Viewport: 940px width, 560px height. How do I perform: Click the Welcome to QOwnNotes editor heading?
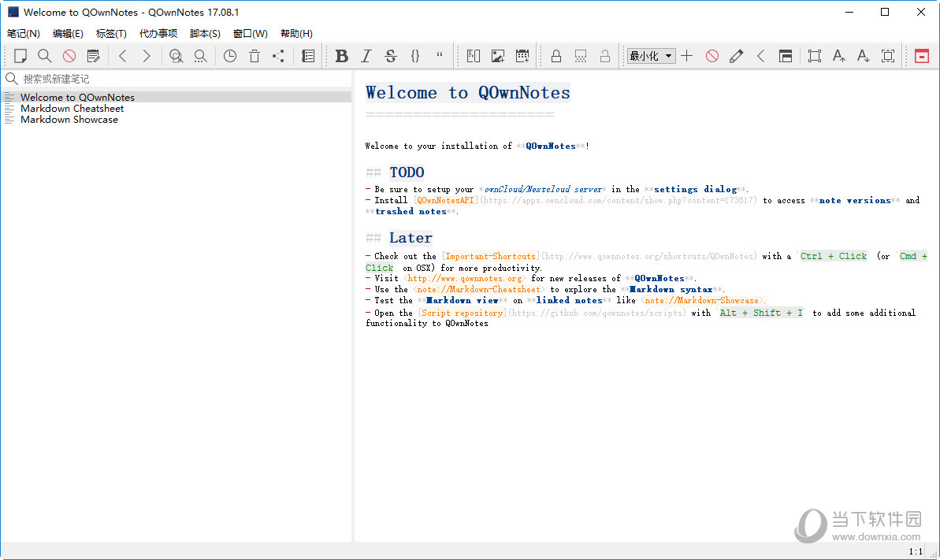coord(467,93)
